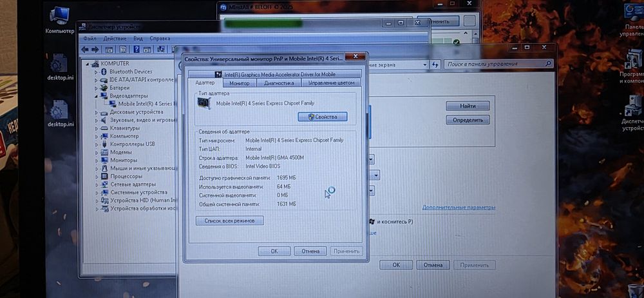This screenshot has width=644, height=298.
Task: Expand the Дисковые устройства node
Action: 96,112
